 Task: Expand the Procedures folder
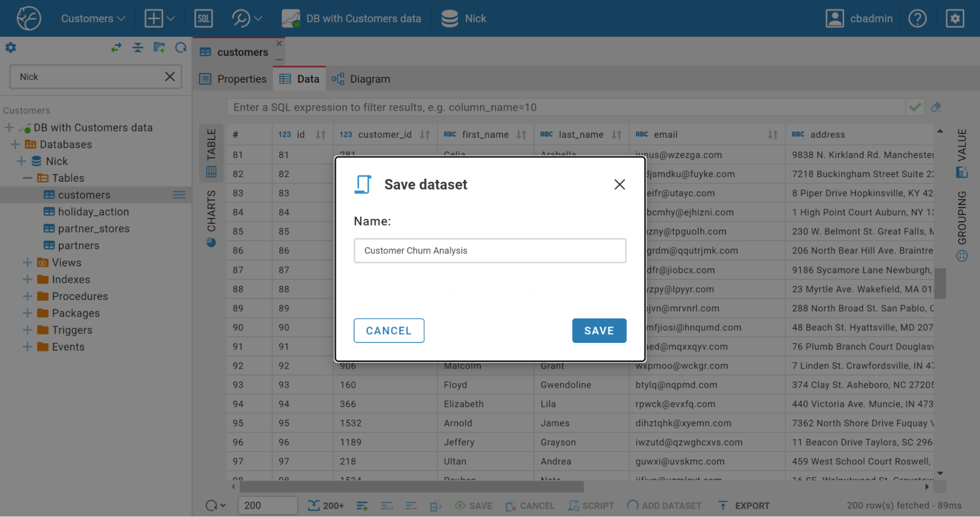point(27,296)
